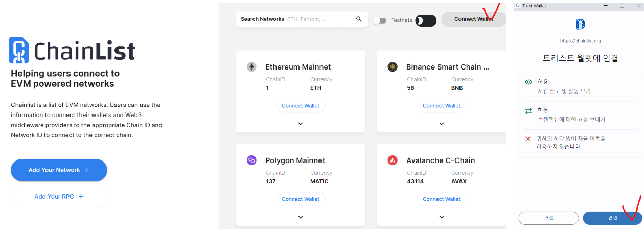644x230 pixels.
Task: Connect wallet on Binance Smart Chain card
Action: pyautogui.click(x=442, y=106)
